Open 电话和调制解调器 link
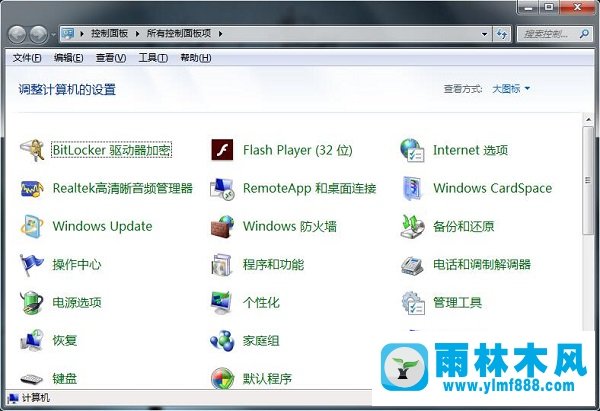The width and height of the screenshot is (600, 411). pos(482,264)
